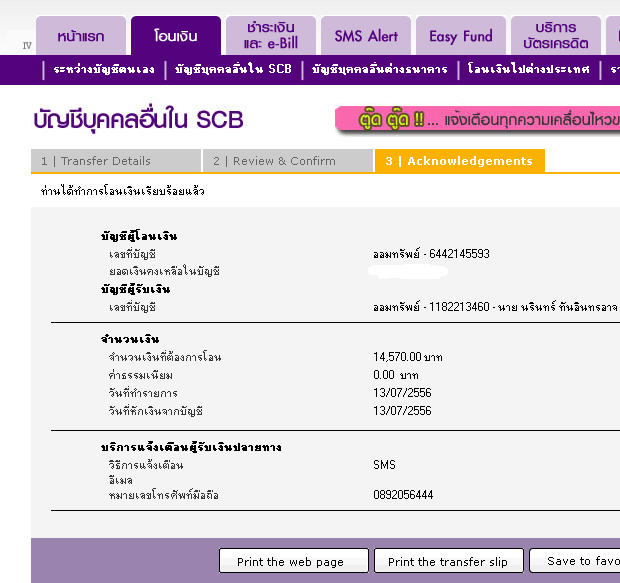Click Print the web page button
The image size is (620, 583).
tap(294, 561)
